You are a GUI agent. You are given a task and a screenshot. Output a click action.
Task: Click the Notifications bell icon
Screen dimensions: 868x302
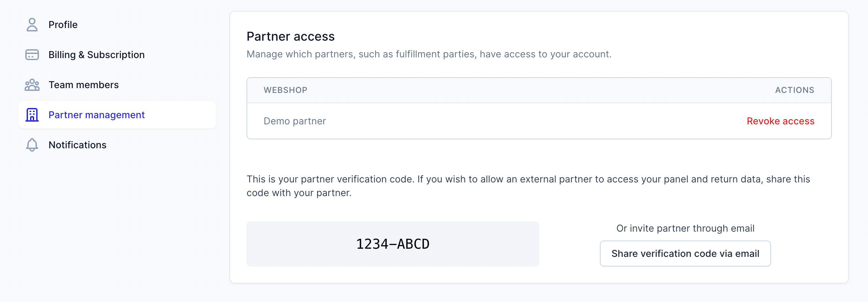[32, 145]
